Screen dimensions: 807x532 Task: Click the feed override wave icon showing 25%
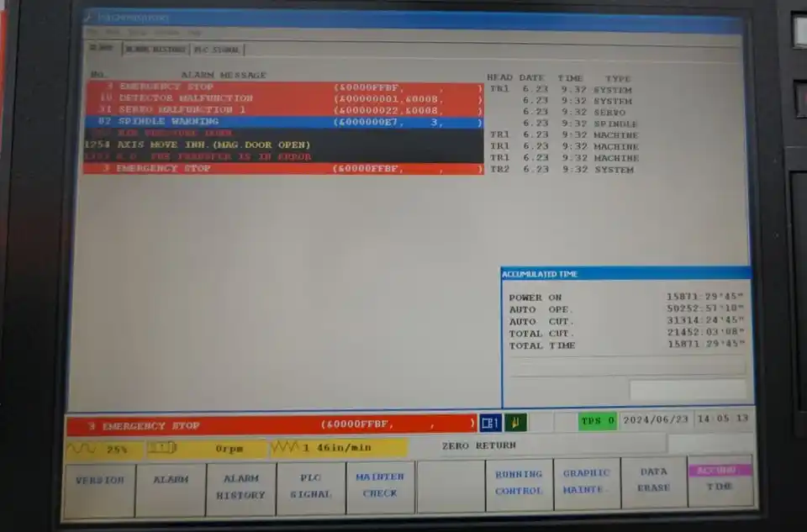coord(82,449)
